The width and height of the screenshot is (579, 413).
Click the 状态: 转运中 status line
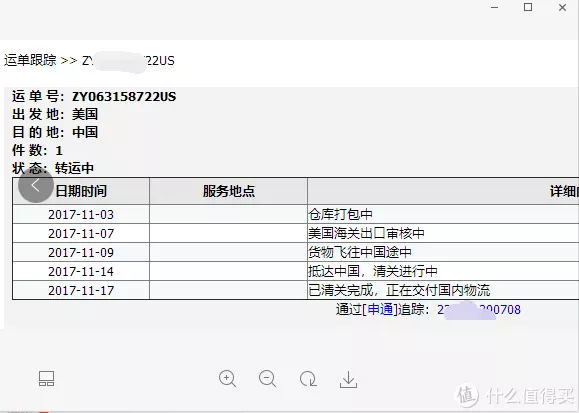53,168
